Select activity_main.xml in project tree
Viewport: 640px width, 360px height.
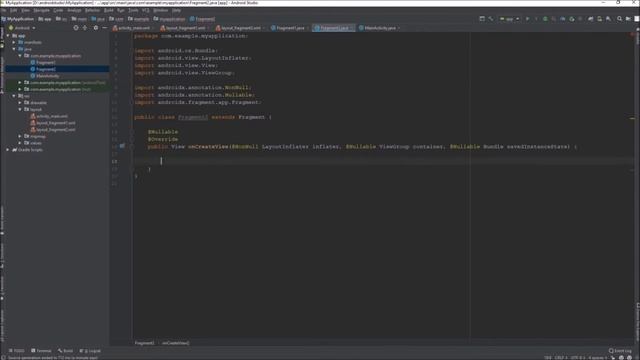point(49,116)
